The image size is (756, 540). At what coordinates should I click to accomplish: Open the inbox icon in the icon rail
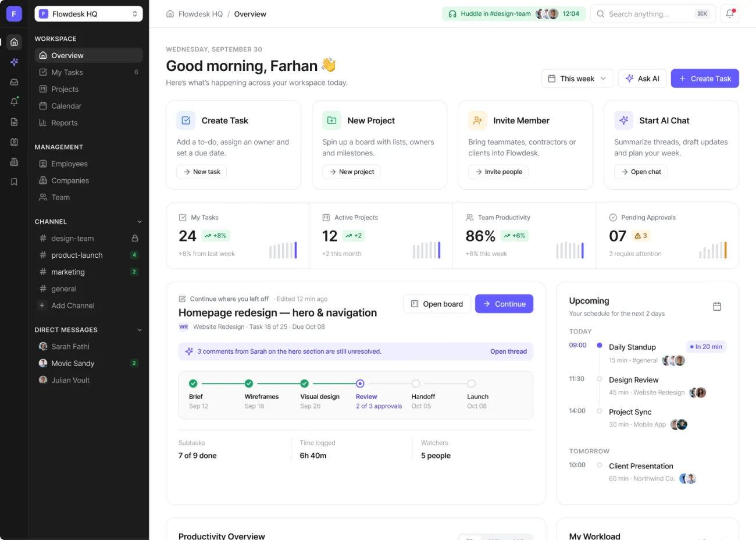coord(14,82)
